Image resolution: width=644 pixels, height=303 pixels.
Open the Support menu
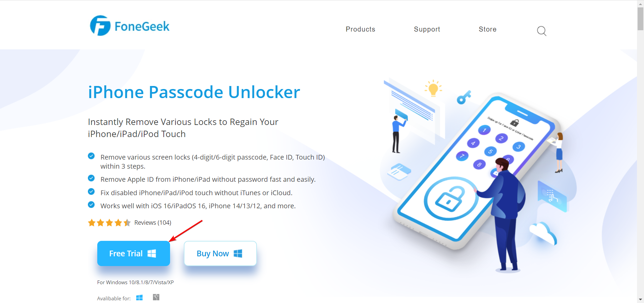click(x=427, y=29)
